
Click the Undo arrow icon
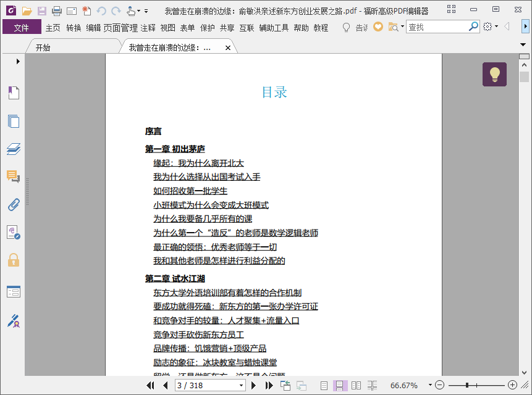click(x=101, y=11)
